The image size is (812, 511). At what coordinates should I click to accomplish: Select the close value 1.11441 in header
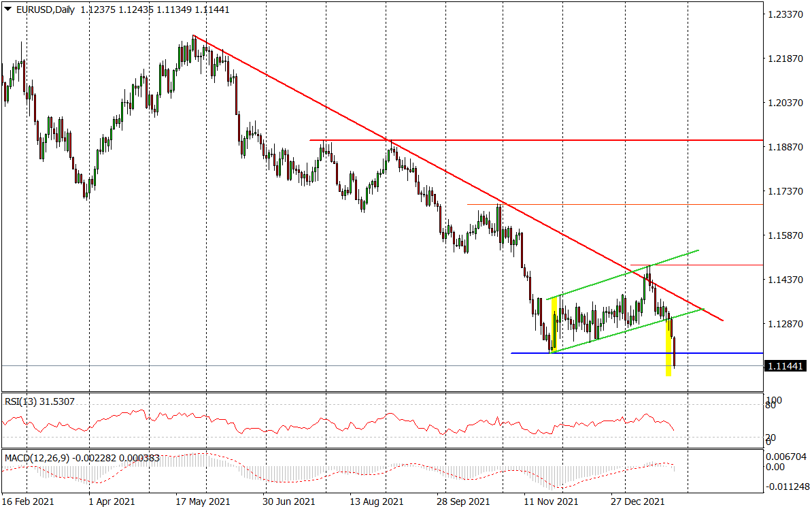pyautogui.click(x=212, y=10)
